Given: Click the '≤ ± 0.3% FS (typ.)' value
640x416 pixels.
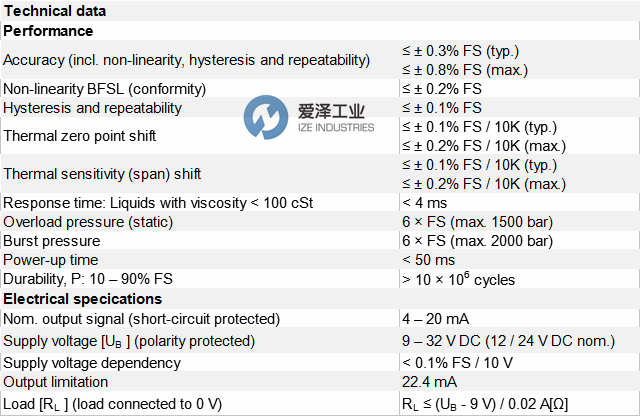Looking at the screenshot, I should point(460,51).
